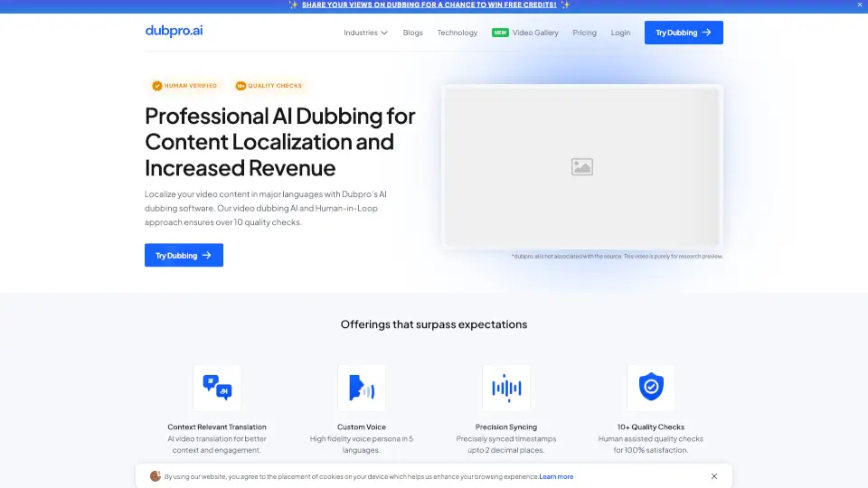868x488 pixels.
Task: Click the sparkle icon right of the banner text
Action: coord(565,5)
